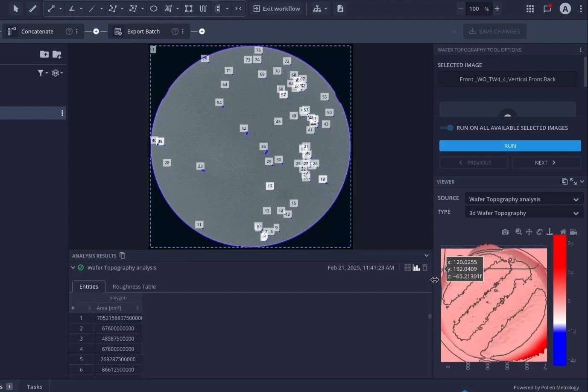
Task: Click the new folder icon
Action: (x=57, y=54)
